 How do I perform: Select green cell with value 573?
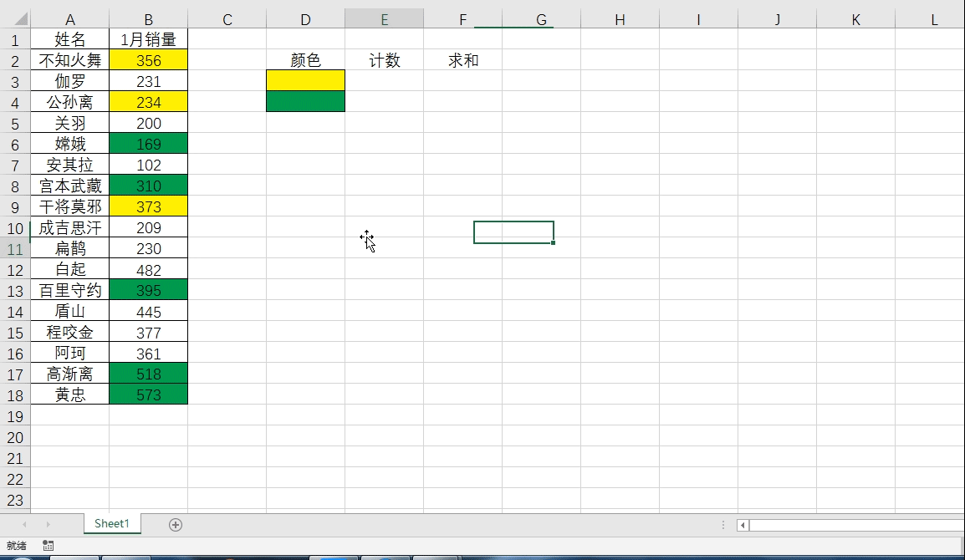[148, 395]
